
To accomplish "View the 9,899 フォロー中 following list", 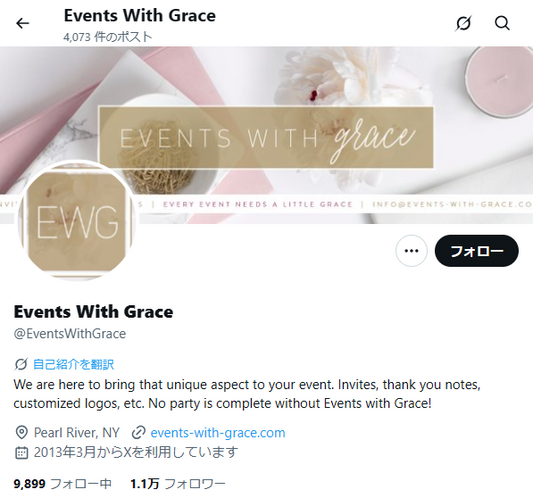I will point(63,483).
